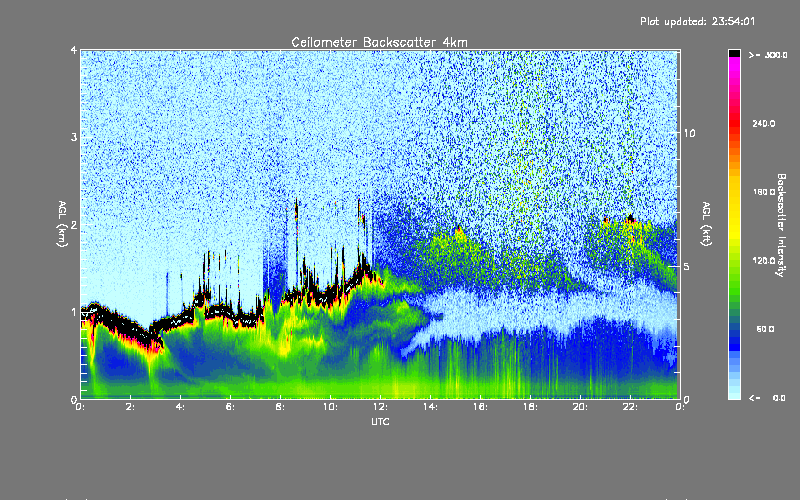Click the "10:" hour tick label

pos(330,407)
